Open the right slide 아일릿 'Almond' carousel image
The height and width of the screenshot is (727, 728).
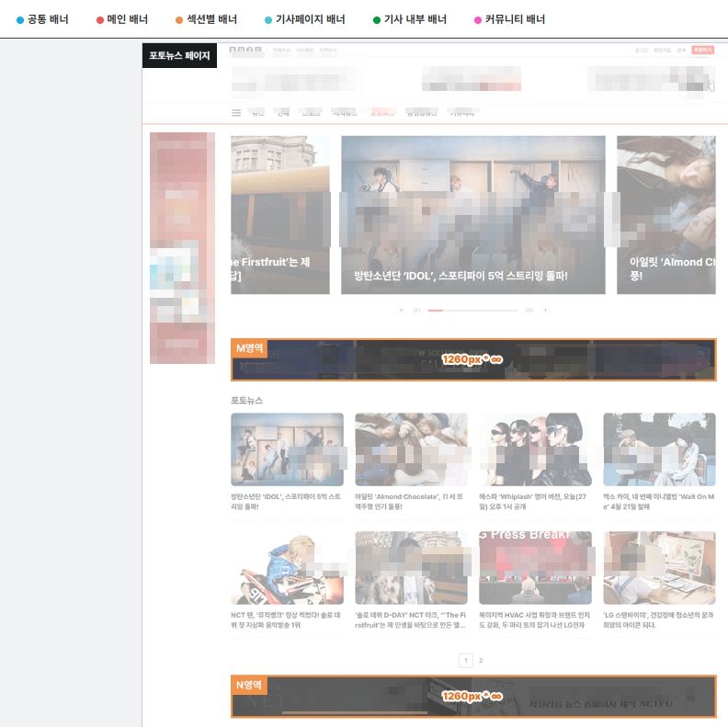pos(666,215)
